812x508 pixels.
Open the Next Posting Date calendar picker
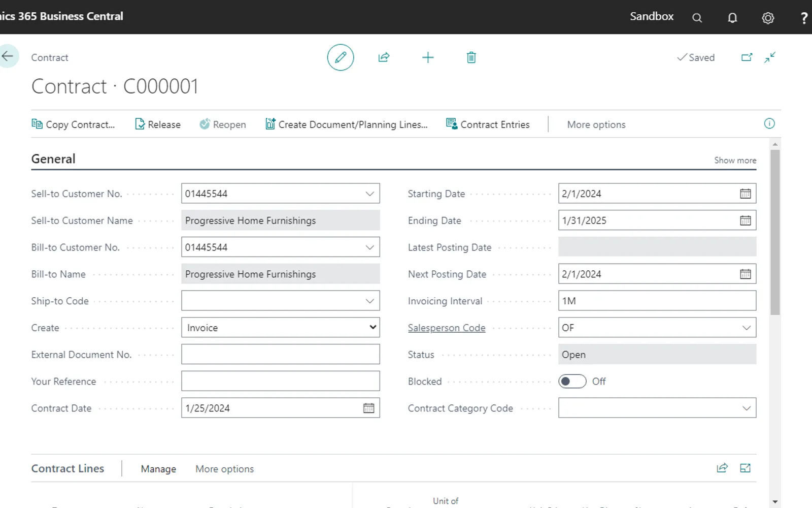(x=745, y=274)
